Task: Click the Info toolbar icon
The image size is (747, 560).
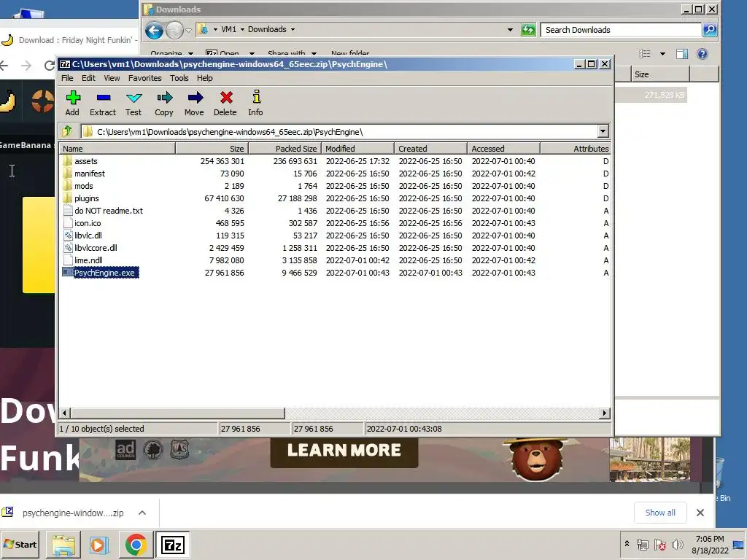Action: [256, 103]
